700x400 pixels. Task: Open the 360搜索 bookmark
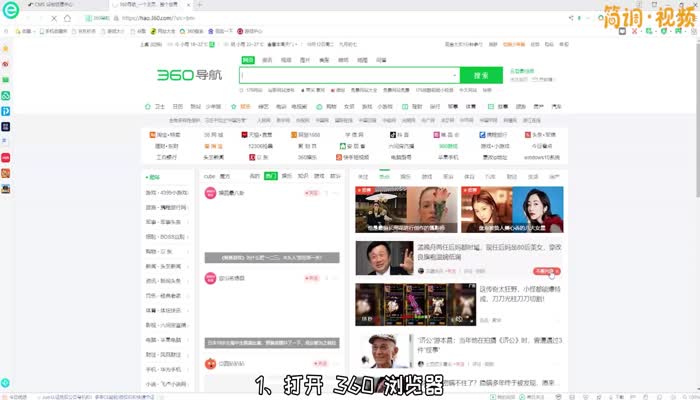pos(192,31)
